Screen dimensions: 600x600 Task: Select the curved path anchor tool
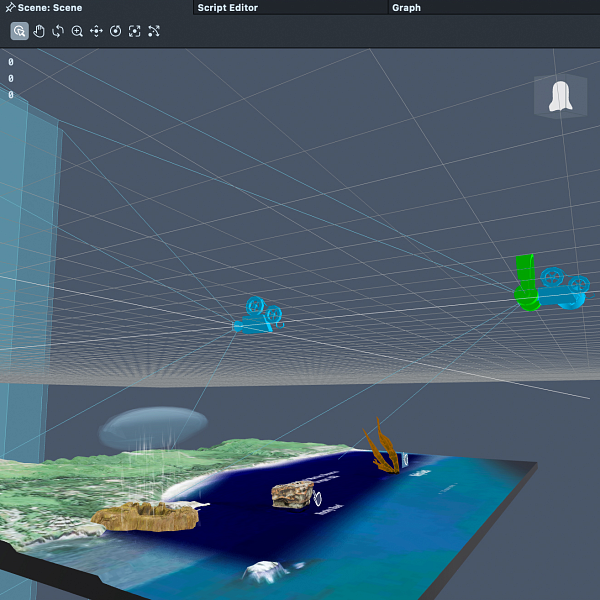coord(154,31)
